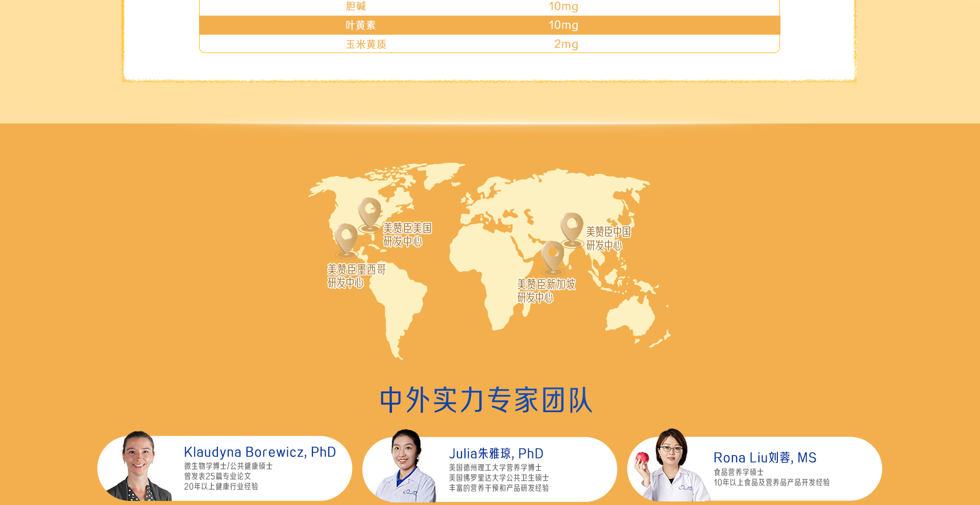Select the 美赞臣新加坡研发中心 label
Viewport: 980px width, 505px height.
tap(546, 291)
